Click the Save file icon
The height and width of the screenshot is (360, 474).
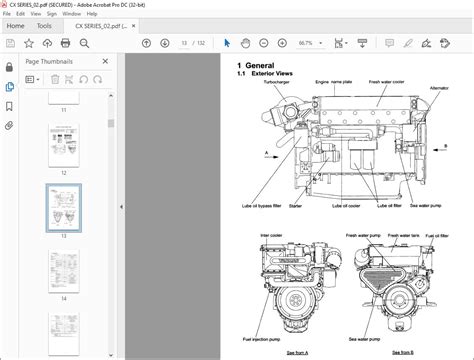[x=10, y=43]
